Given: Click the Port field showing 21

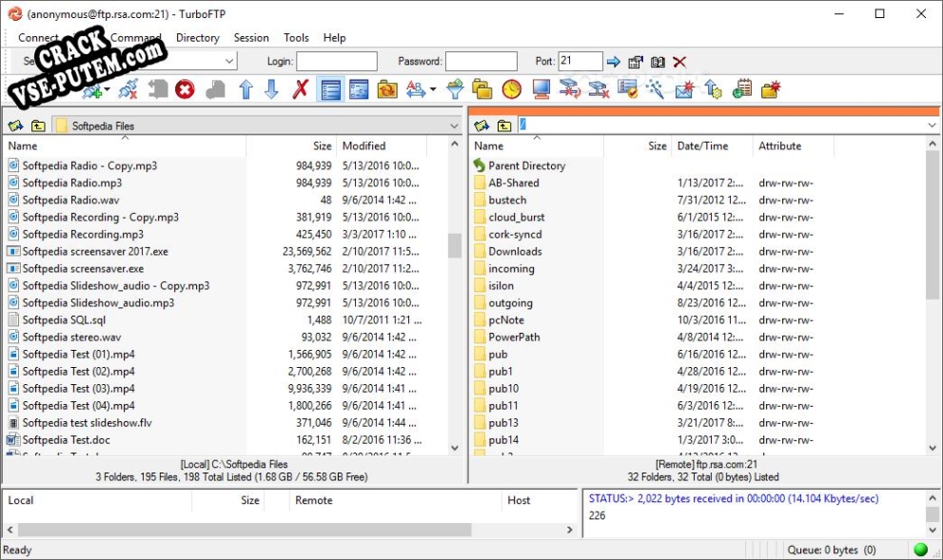Looking at the screenshot, I should [x=580, y=61].
